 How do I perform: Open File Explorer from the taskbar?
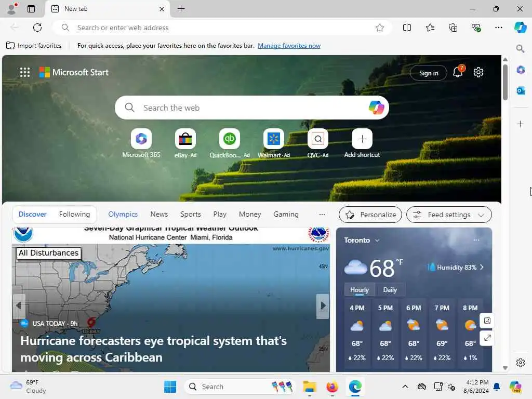310,387
